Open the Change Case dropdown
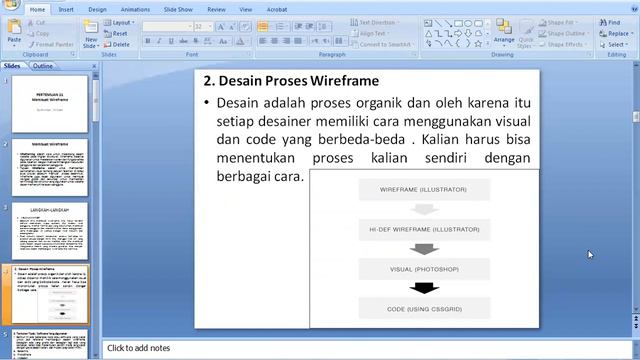640x360 pixels. tap(223, 41)
